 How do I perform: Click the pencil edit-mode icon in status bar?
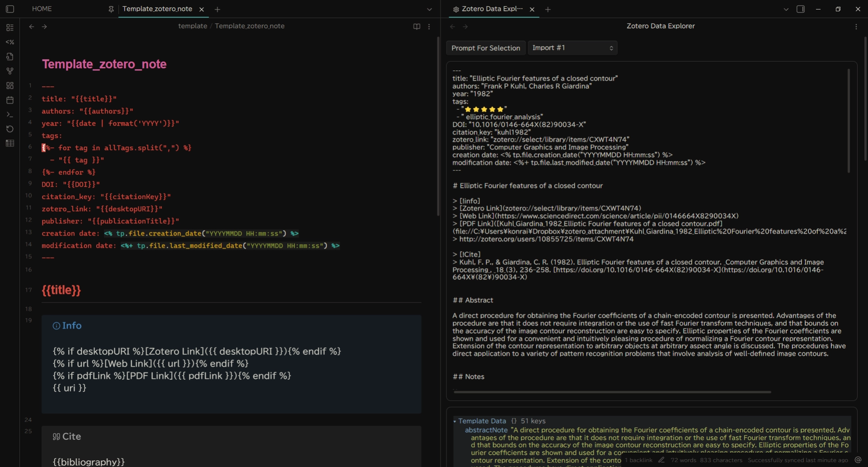[x=662, y=460]
